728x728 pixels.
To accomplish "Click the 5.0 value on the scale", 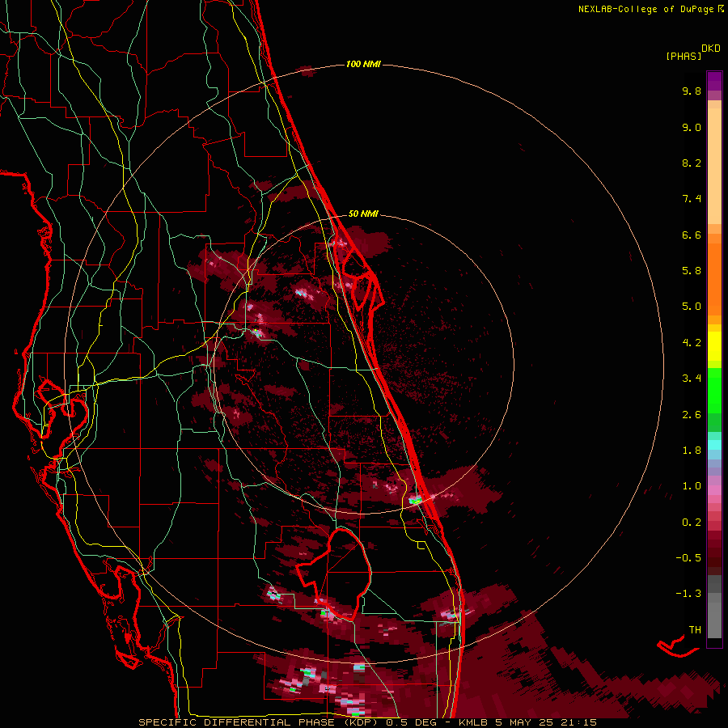I will click(x=692, y=307).
